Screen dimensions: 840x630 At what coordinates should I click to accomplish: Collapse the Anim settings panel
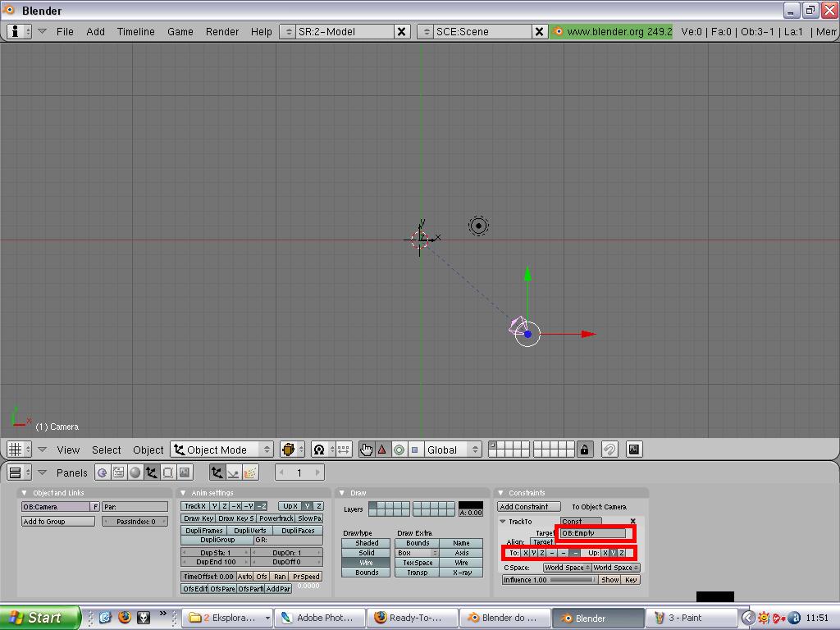pyautogui.click(x=183, y=493)
